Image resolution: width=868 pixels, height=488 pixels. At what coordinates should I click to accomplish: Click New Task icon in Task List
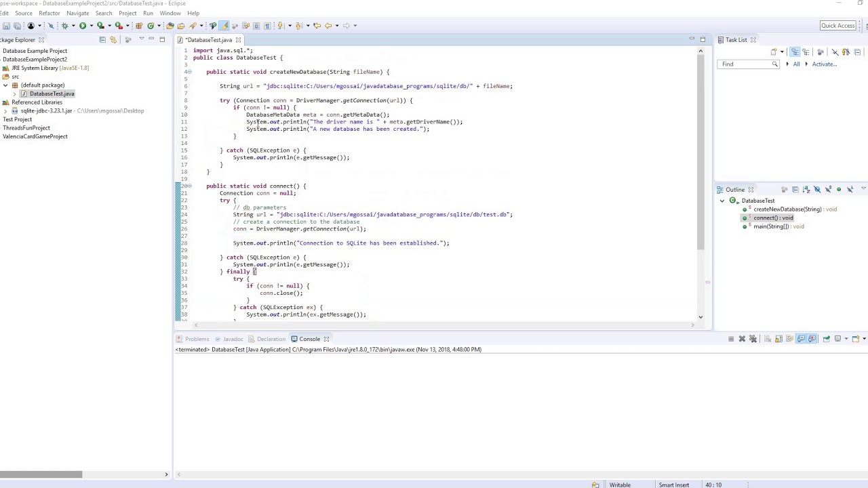click(774, 52)
